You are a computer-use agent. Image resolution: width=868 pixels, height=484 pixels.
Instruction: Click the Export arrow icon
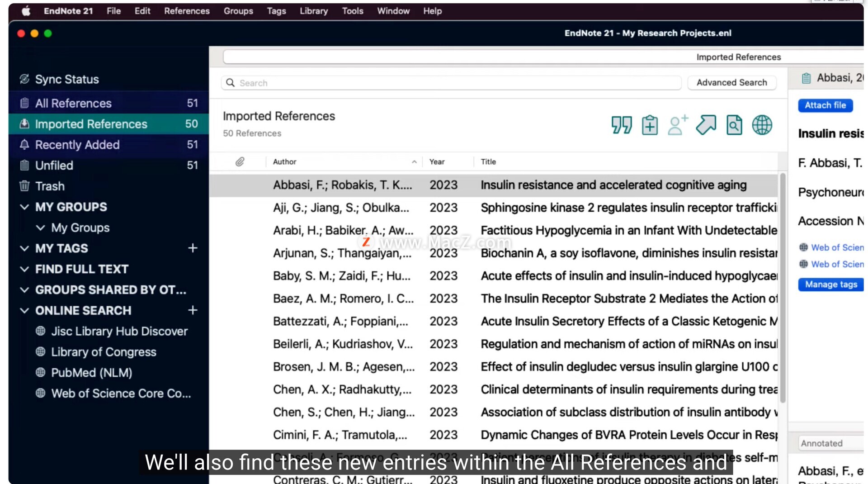point(706,125)
